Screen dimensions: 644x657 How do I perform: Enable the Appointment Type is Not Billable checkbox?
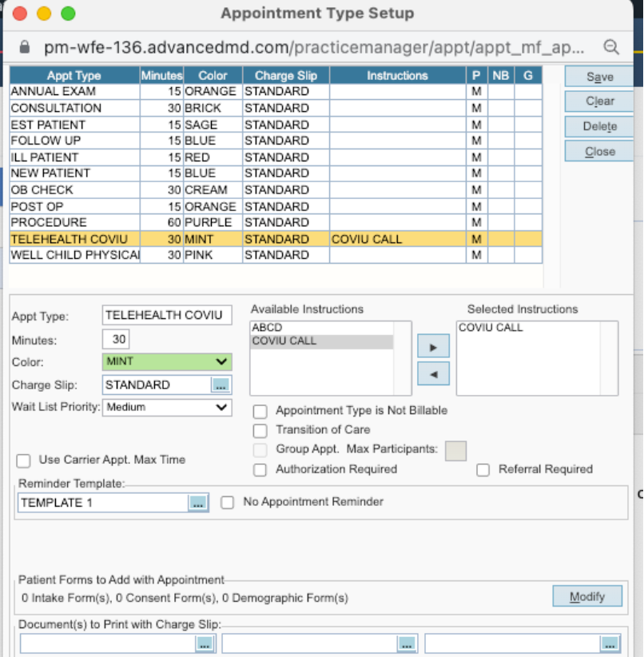coord(260,412)
